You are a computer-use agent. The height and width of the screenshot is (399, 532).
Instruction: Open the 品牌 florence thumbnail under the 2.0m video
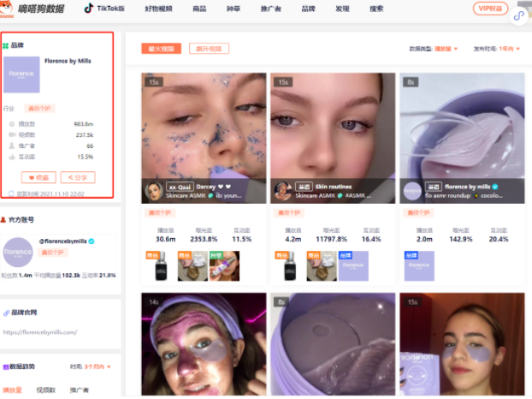click(x=419, y=266)
